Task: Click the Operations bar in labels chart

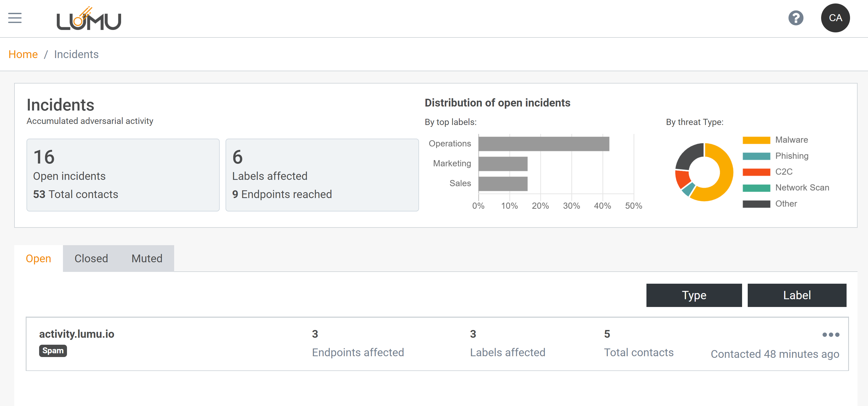Action: (x=544, y=144)
